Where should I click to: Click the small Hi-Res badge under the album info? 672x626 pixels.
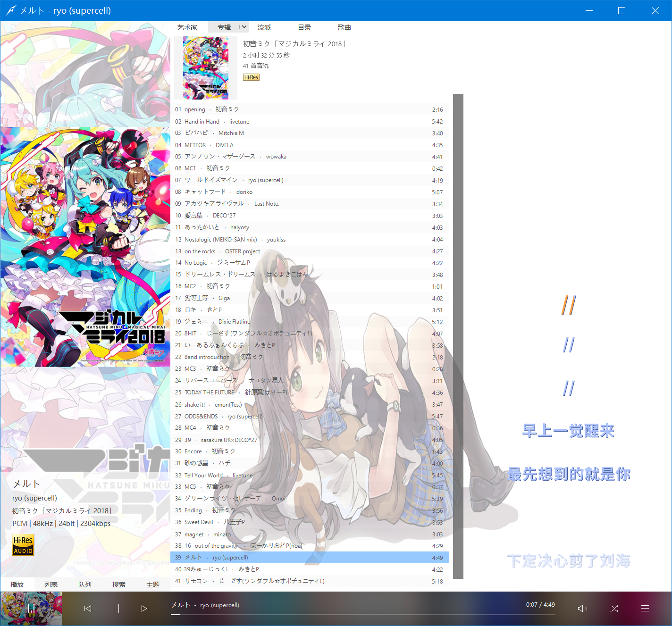(x=251, y=77)
